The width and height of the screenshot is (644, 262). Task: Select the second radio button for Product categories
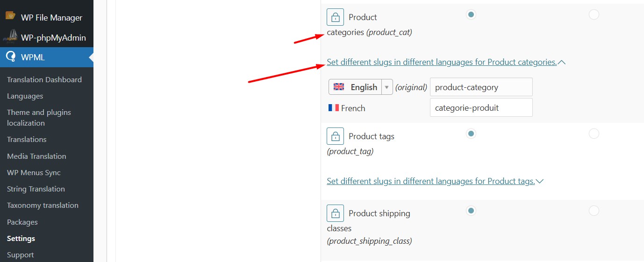(594, 14)
